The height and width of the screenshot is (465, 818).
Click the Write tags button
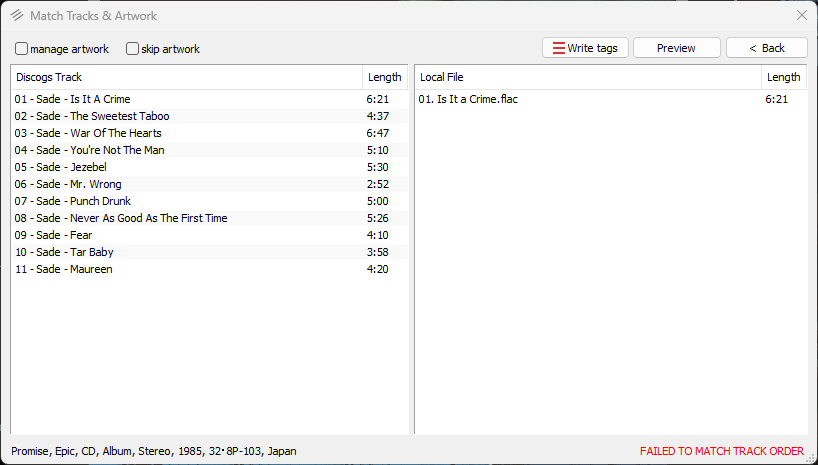click(585, 48)
